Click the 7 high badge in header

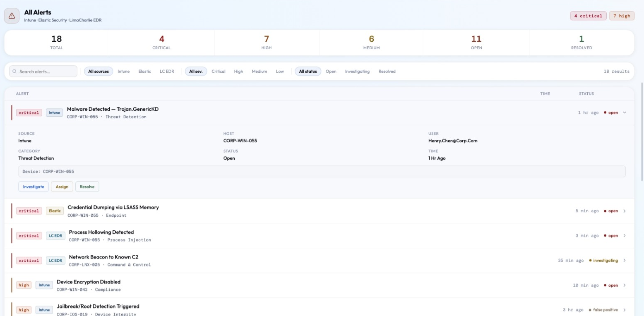pos(622,16)
